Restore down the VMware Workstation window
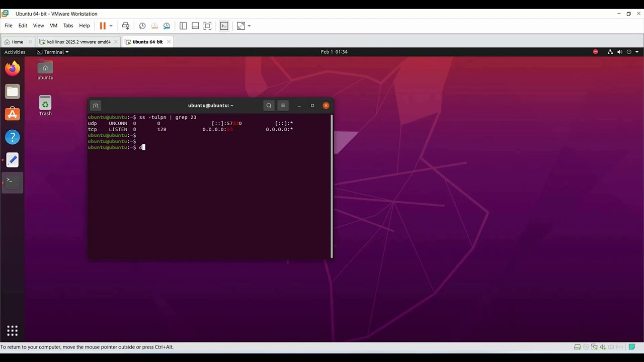Image resolution: width=644 pixels, height=362 pixels. (x=628, y=14)
